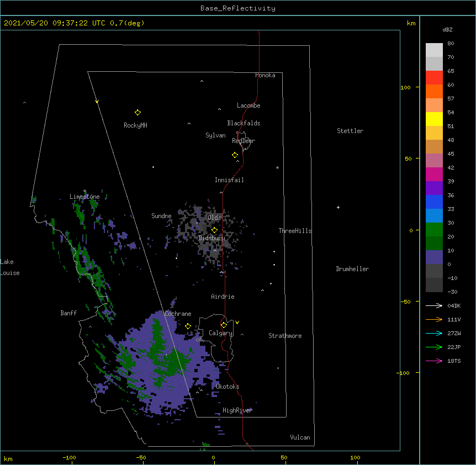Click the orange 111V arrow in legend
This screenshot has height=465, width=476.
[x=434, y=319]
